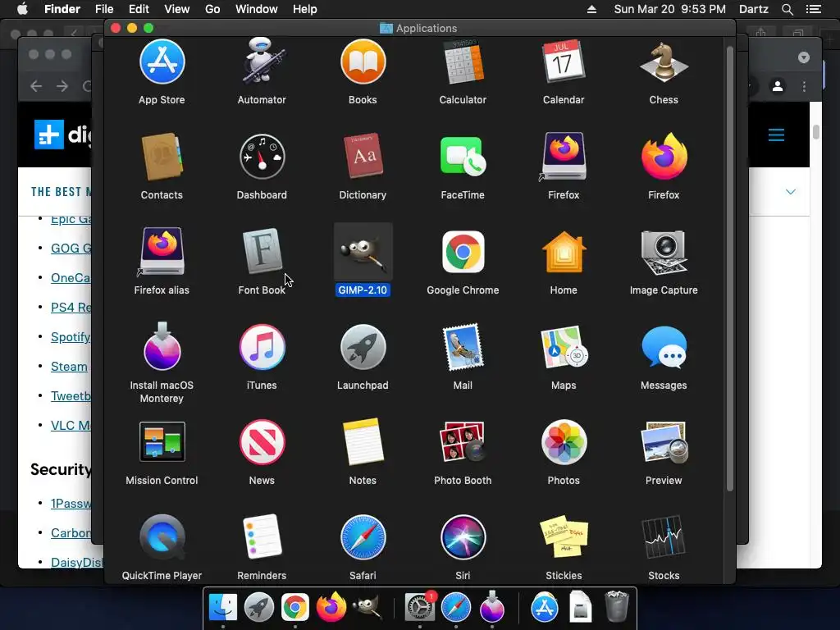840x630 pixels.
Task: Click the Applications window vertical scrollbar
Action: click(x=729, y=269)
